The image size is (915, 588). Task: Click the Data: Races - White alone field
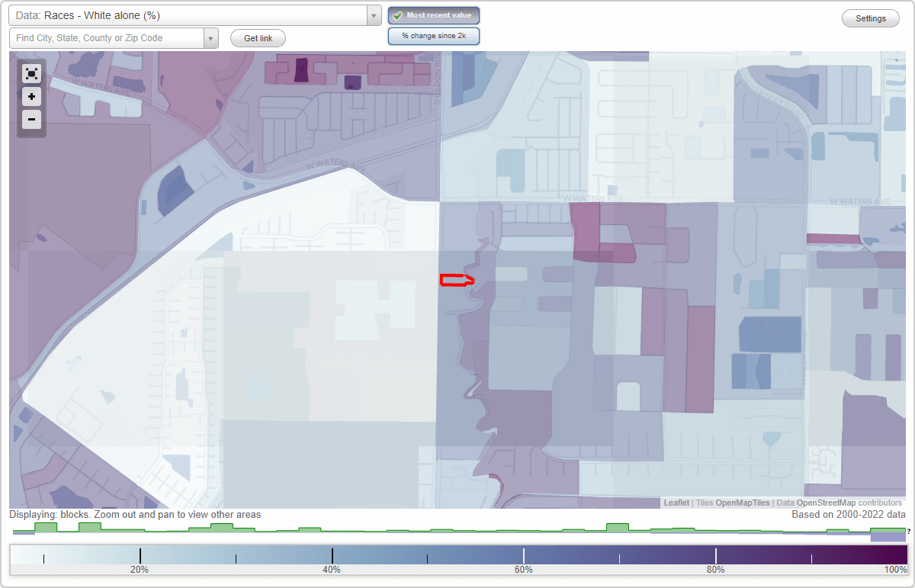(x=188, y=15)
